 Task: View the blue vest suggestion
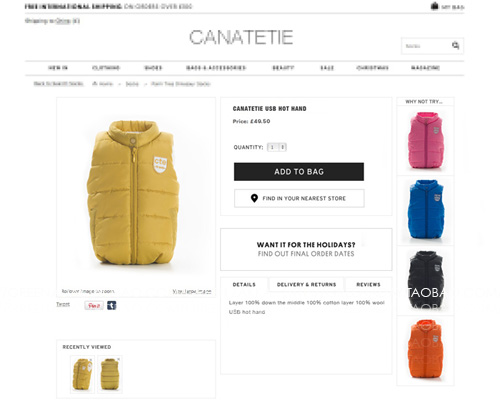tap(425, 210)
